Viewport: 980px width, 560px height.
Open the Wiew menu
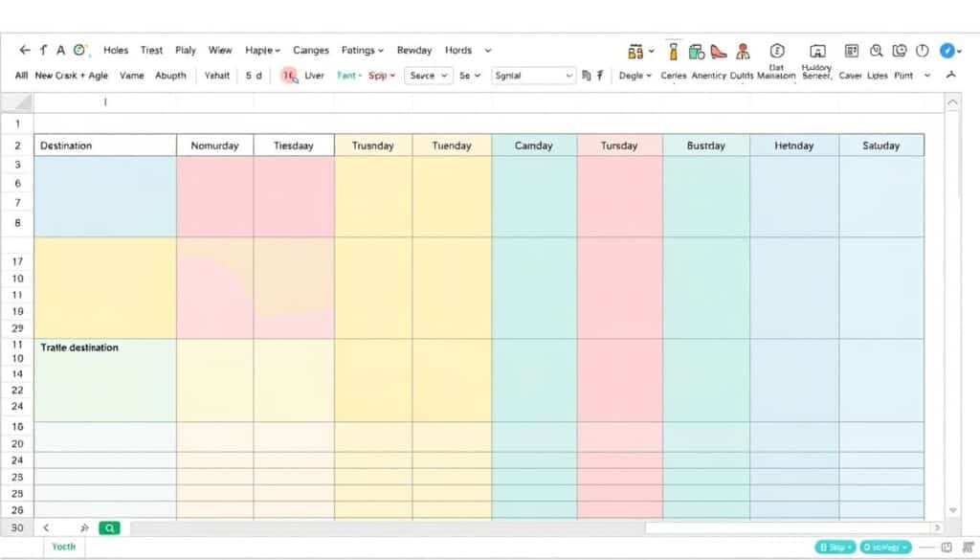(220, 50)
